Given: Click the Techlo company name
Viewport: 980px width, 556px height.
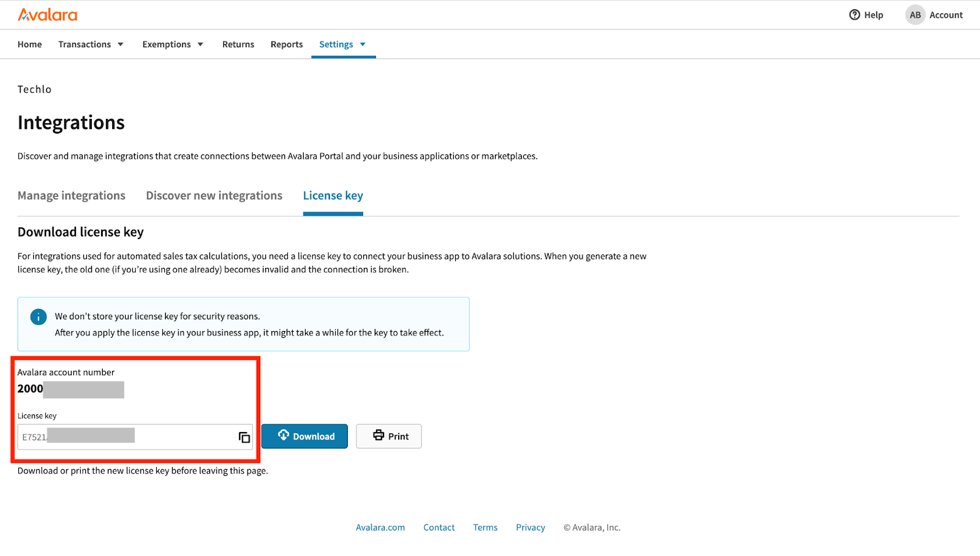Looking at the screenshot, I should [34, 89].
